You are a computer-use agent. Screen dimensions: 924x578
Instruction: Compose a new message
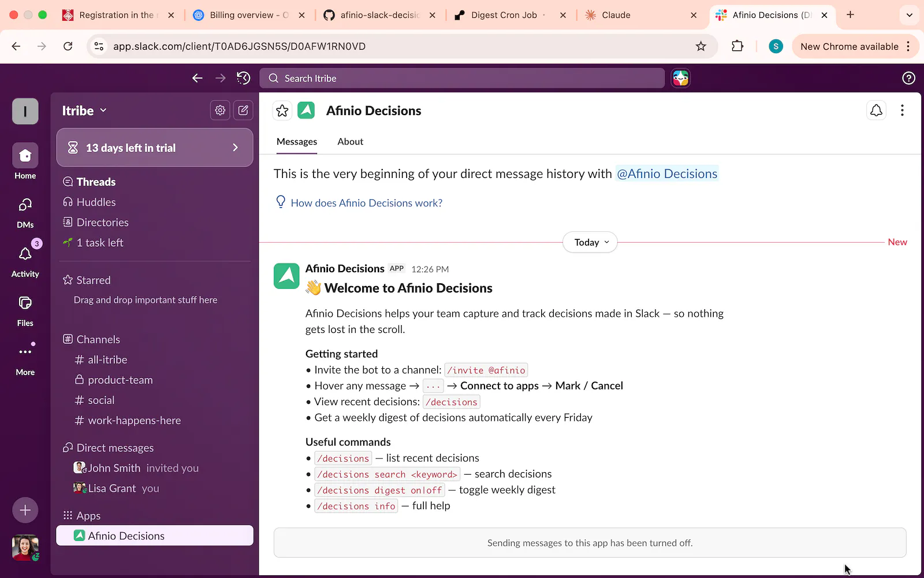(x=243, y=110)
